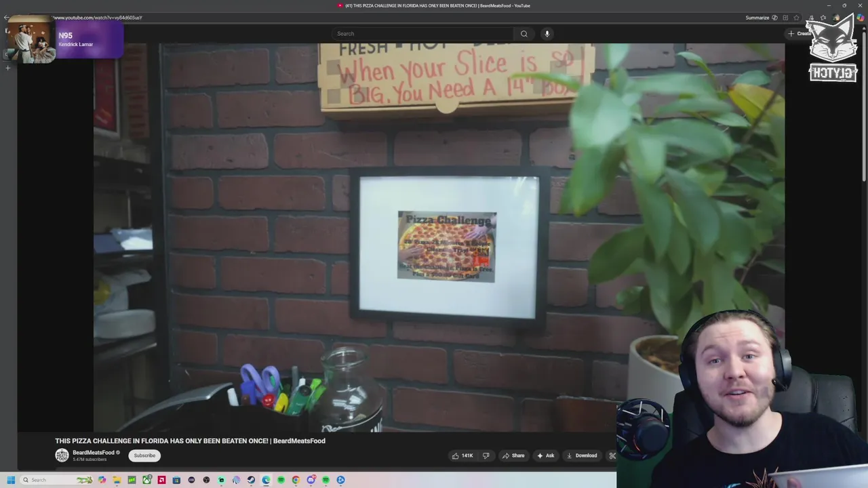Add page to favorites with star icon

point(796,18)
